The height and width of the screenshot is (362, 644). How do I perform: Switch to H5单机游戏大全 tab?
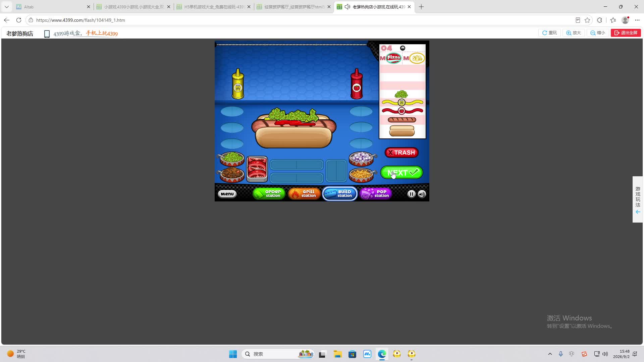pyautogui.click(x=214, y=7)
